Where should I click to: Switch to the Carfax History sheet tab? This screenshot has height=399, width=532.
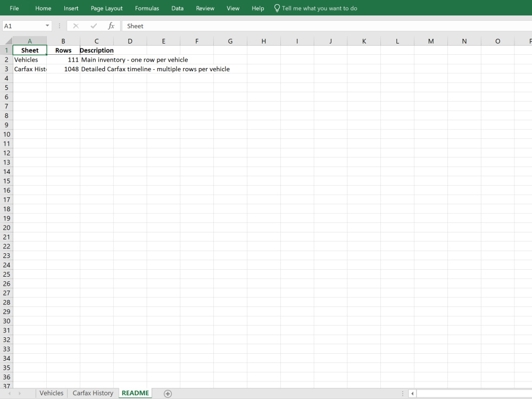93,393
